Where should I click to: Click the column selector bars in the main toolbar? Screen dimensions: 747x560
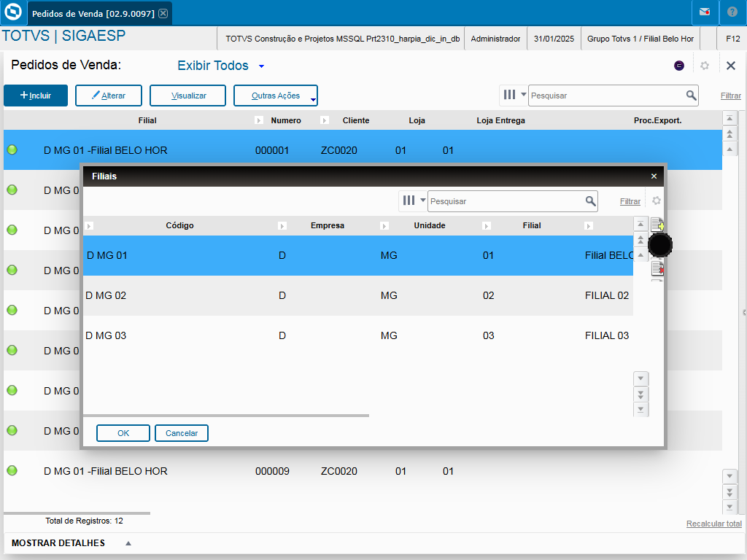point(509,95)
